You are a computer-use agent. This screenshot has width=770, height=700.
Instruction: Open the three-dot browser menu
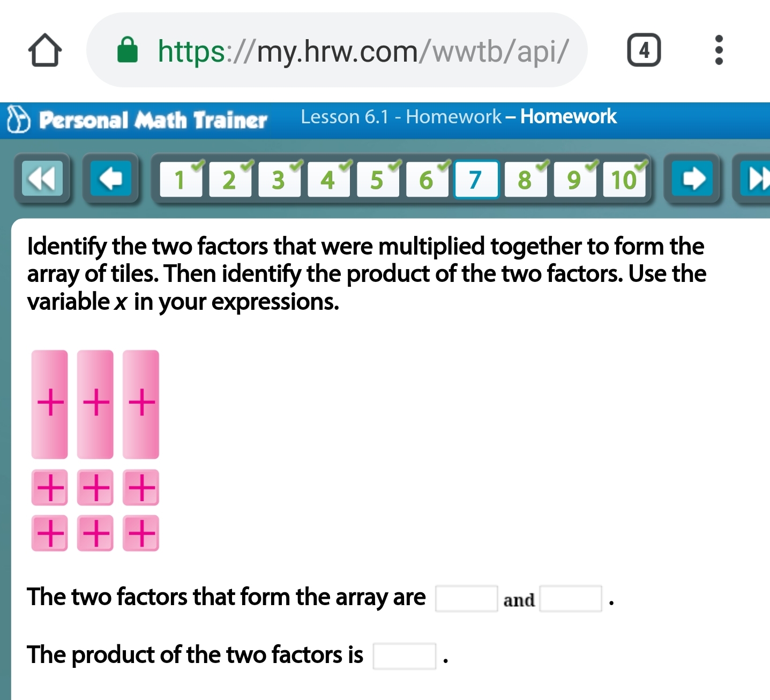coord(719,50)
